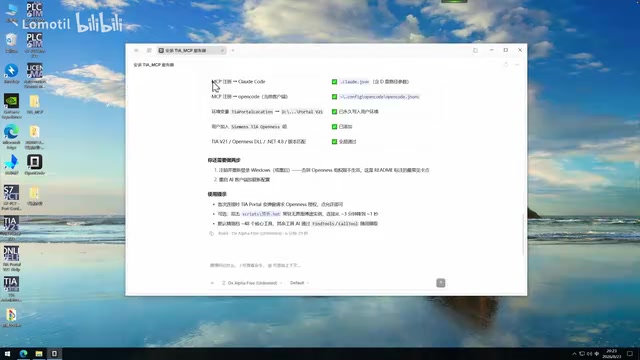Open the Ox Alpha Free model dropdown
Screen dimensions: 640x360
point(252,283)
